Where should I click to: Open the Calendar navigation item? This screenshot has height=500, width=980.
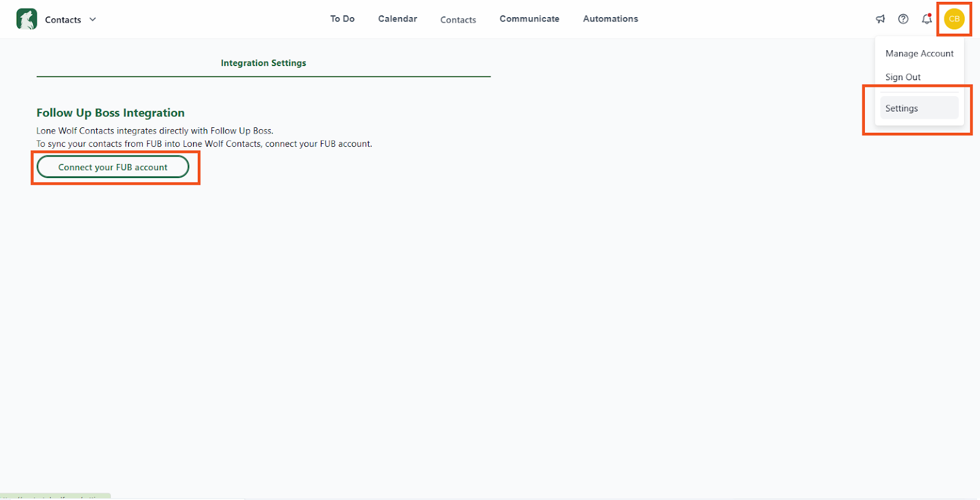[x=398, y=19]
